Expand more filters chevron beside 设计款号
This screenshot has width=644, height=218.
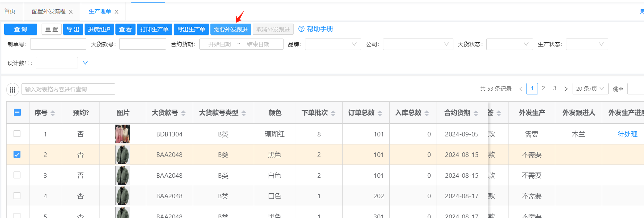click(85, 63)
